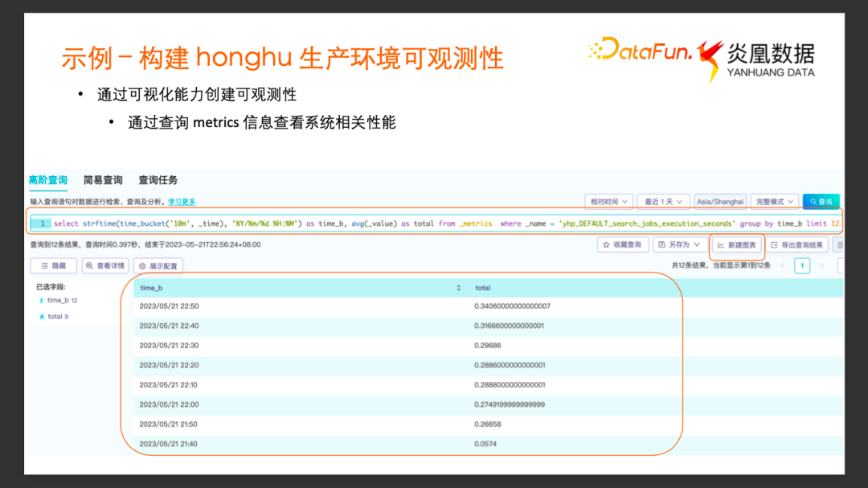Click the value 0.2749199999999999
Screen dimensions: 868x488
point(510,404)
